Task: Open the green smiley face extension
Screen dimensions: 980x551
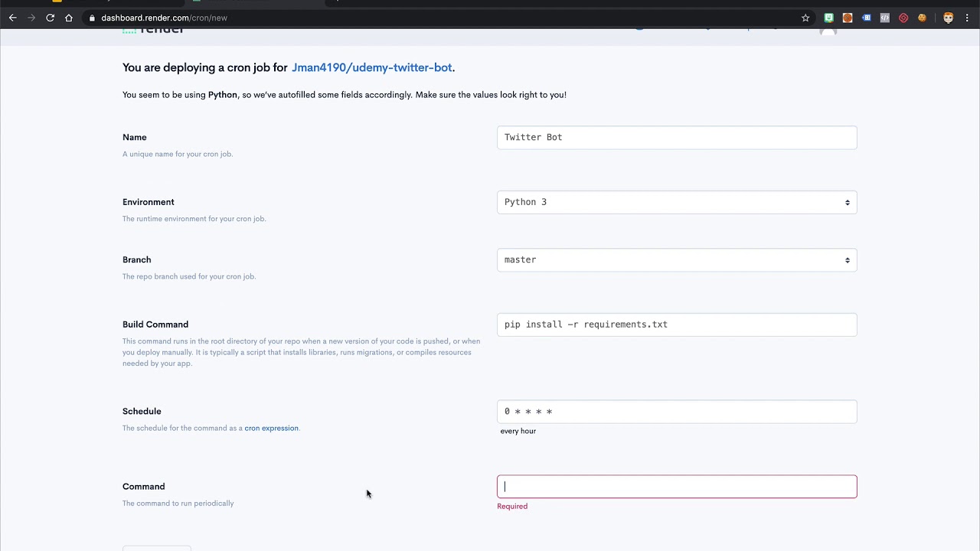Action: point(828,18)
